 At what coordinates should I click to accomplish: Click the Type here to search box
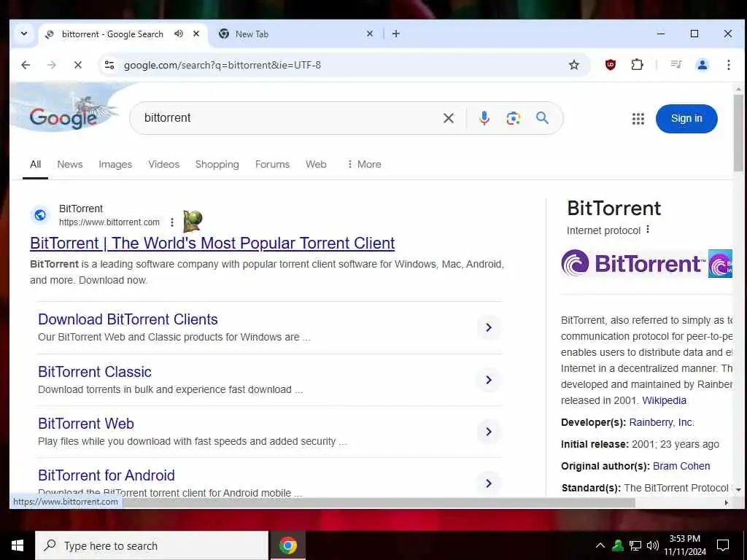(152, 545)
